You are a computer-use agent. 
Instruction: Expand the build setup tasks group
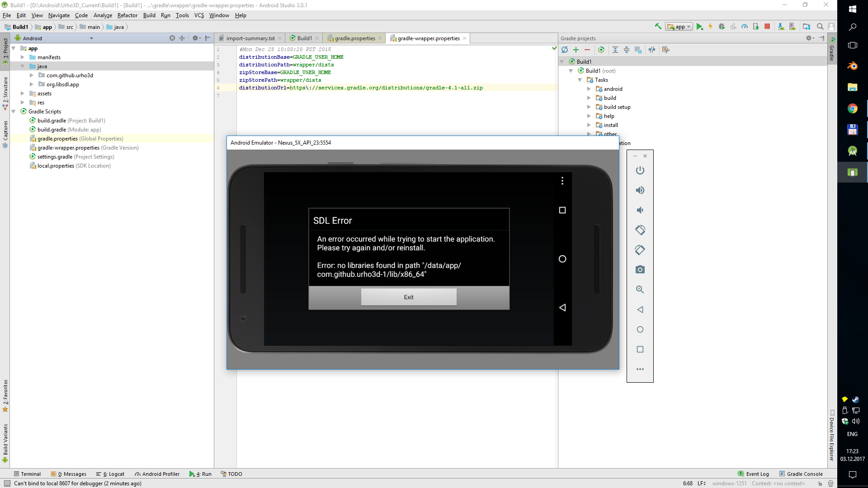tap(589, 107)
